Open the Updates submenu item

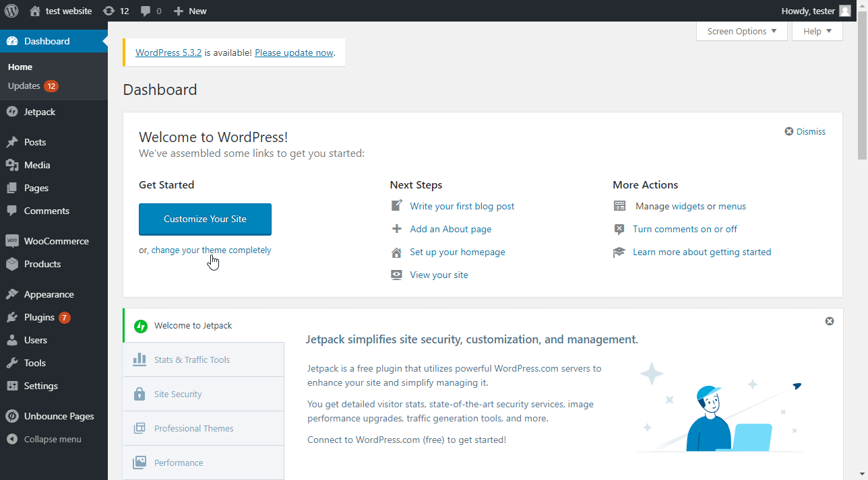(x=33, y=86)
